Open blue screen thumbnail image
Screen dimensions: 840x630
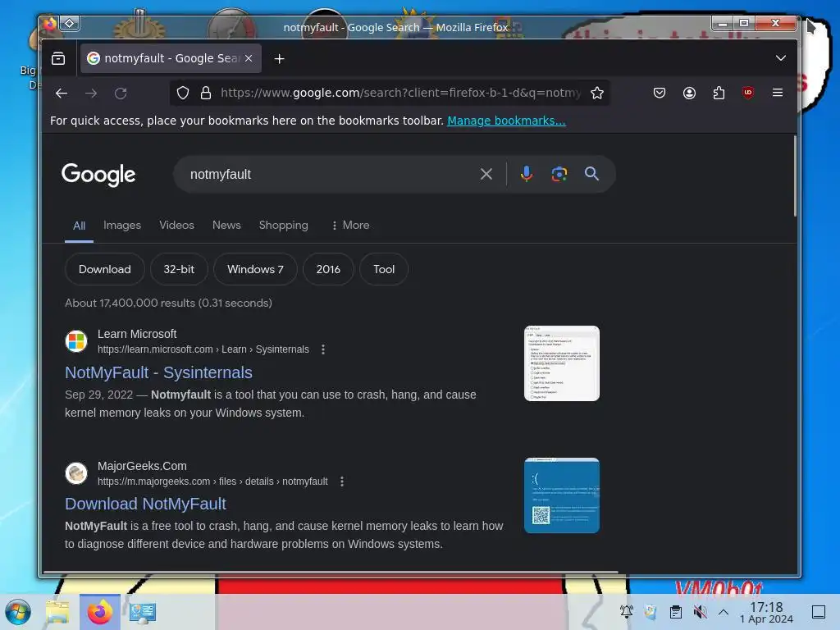pos(561,495)
